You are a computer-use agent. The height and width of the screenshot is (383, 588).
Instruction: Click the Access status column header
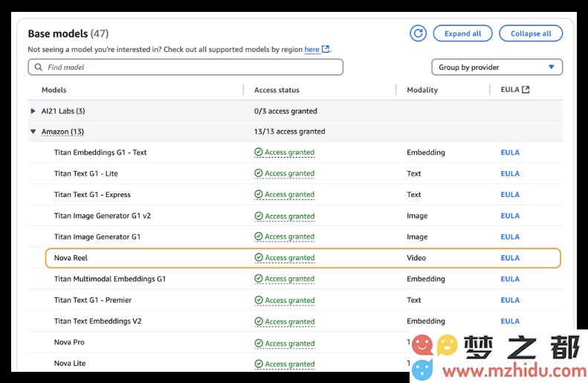pos(277,90)
